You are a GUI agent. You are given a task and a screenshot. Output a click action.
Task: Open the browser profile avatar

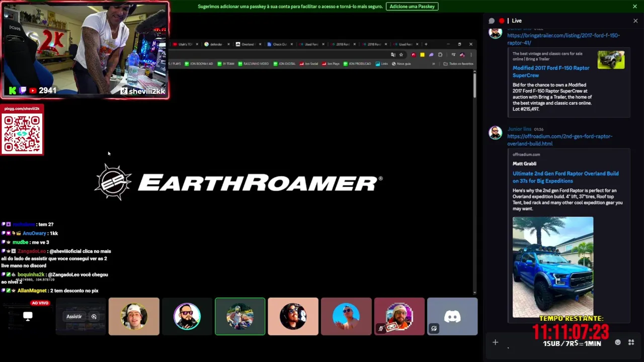[462, 55]
